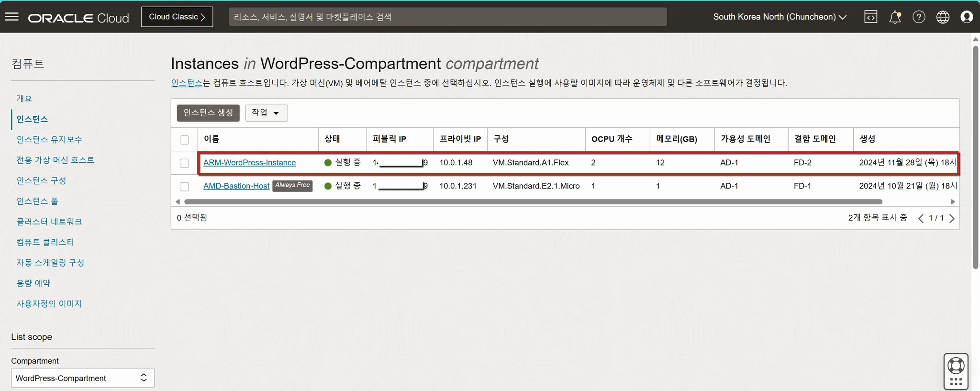Click the FD-2 fault domain cell
Viewport: 980px width, 391px height.
pyautogui.click(x=802, y=163)
